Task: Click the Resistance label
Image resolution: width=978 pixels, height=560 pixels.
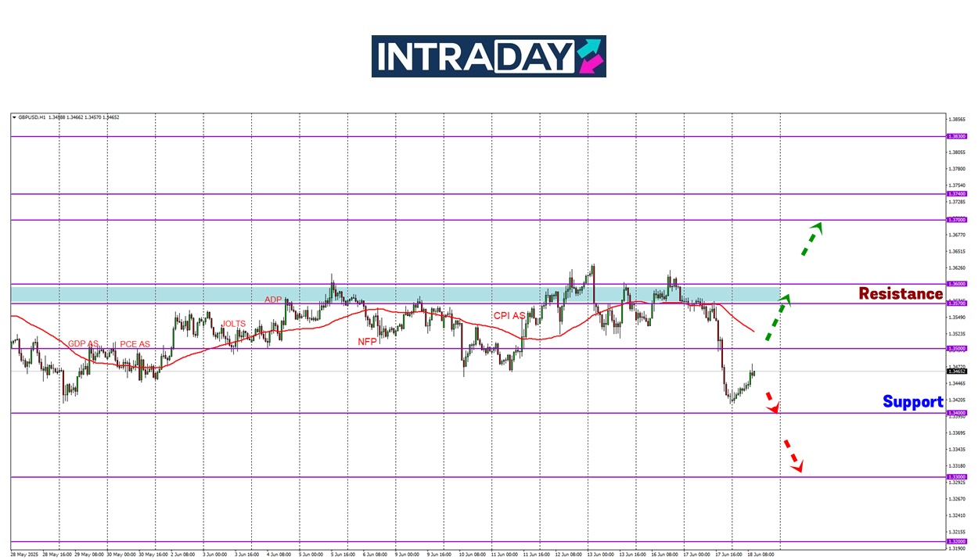Action: (x=900, y=294)
